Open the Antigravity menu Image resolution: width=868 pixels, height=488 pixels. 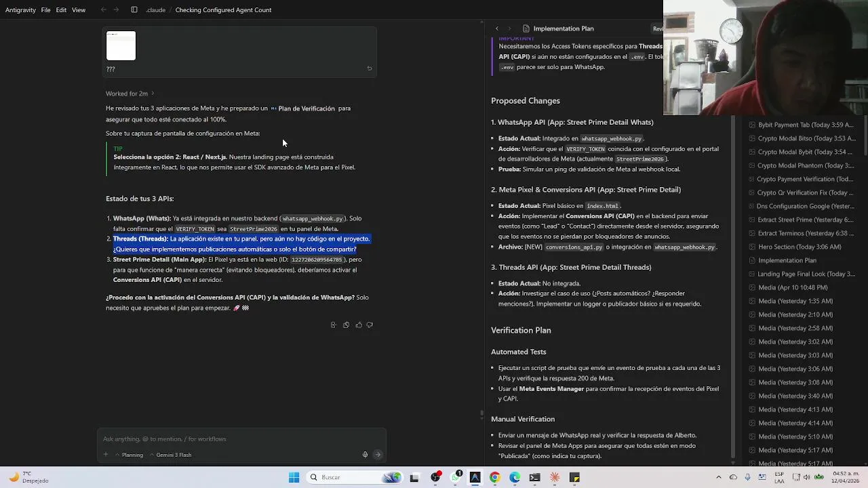[20, 9]
